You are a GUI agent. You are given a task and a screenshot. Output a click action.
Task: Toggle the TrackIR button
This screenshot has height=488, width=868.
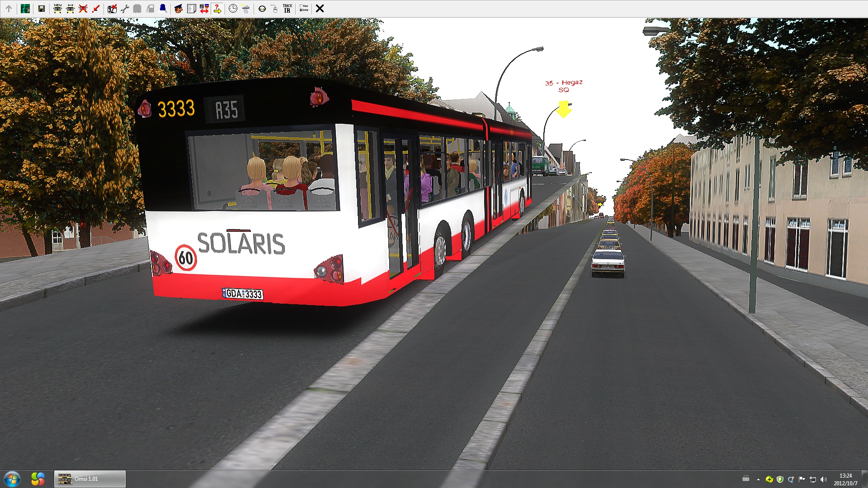coord(288,9)
